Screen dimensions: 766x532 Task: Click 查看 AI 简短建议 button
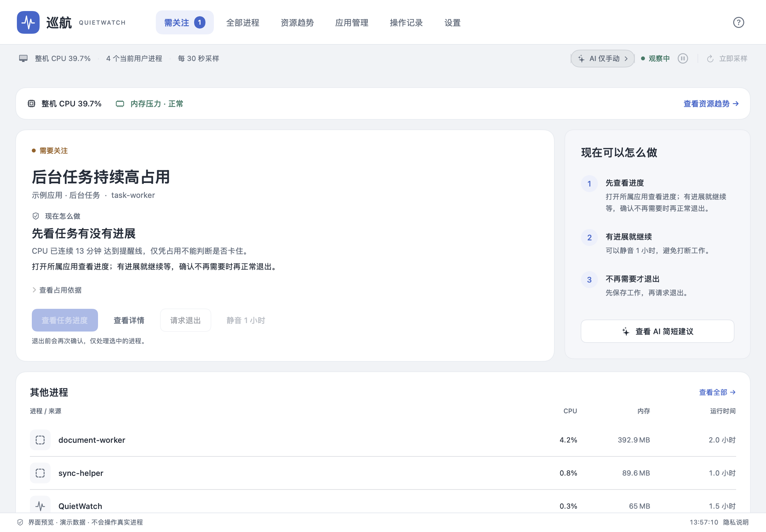pyautogui.click(x=657, y=331)
